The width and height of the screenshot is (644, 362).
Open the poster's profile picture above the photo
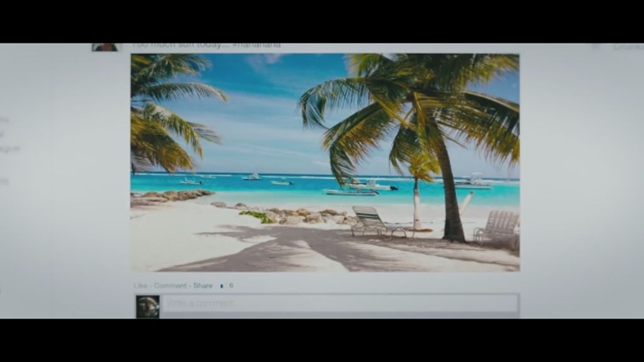pyautogui.click(x=106, y=47)
